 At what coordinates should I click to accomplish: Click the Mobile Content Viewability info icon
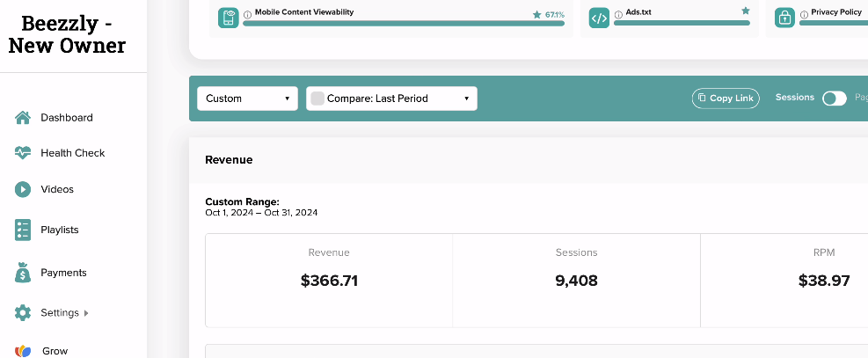click(247, 15)
